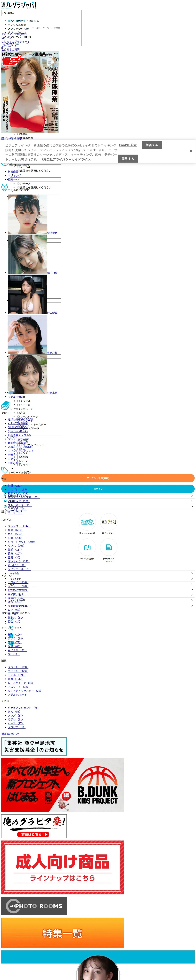Click the blue ログイン button
Screen dimensions: 196x980
pyautogui.click(x=98, y=489)
